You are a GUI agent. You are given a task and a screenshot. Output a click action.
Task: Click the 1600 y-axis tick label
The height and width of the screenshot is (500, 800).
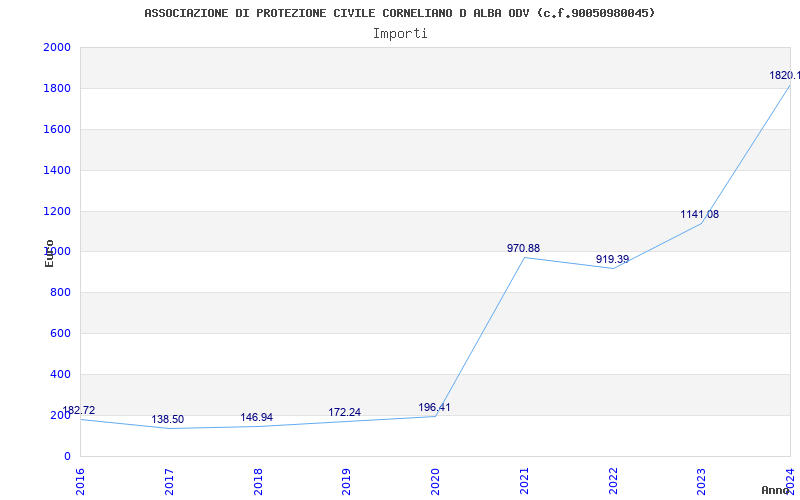57,129
